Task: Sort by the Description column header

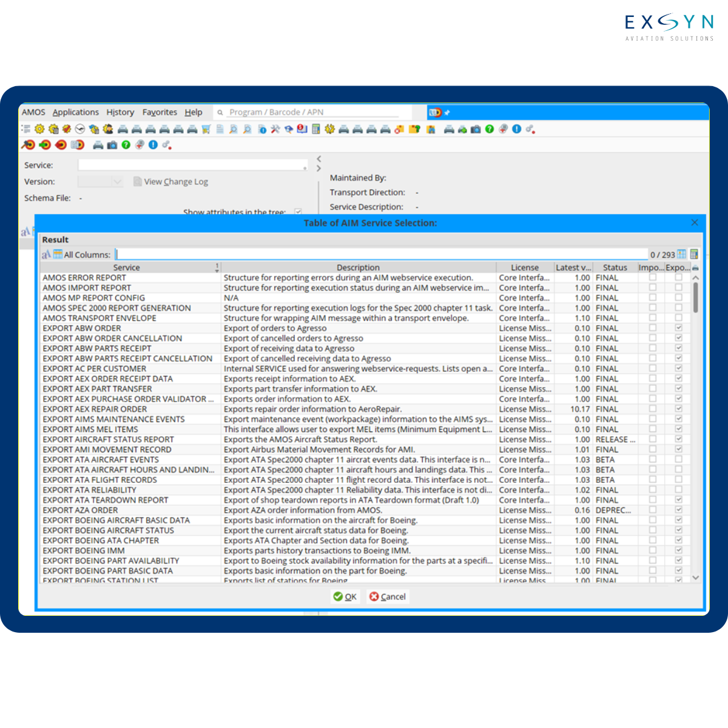Action: pos(358,268)
